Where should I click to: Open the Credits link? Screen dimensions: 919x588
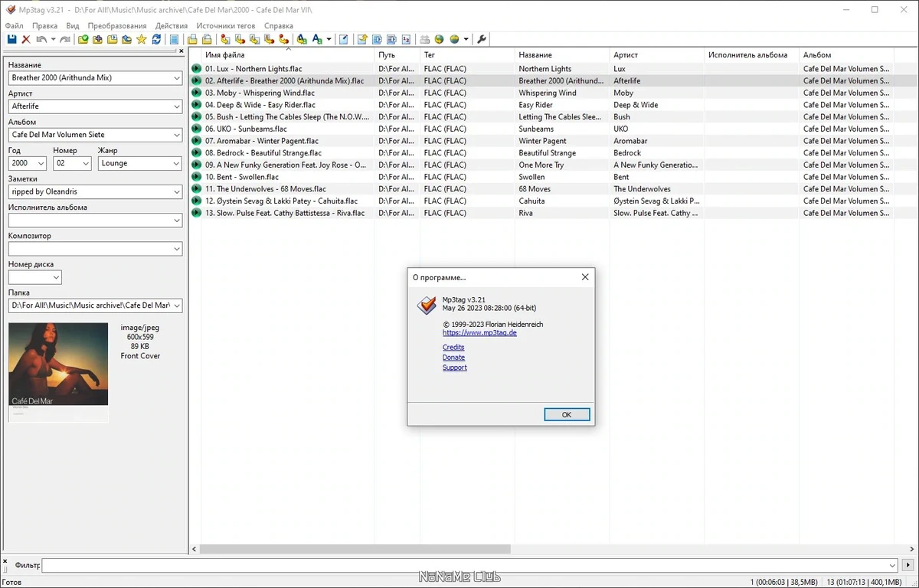pyautogui.click(x=453, y=348)
